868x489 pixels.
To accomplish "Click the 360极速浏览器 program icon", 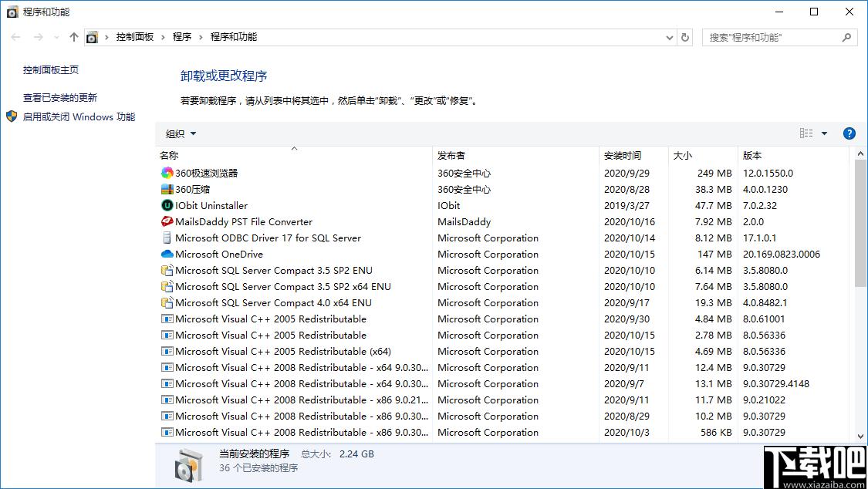I will pyautogui.click(x=167, y=173).
